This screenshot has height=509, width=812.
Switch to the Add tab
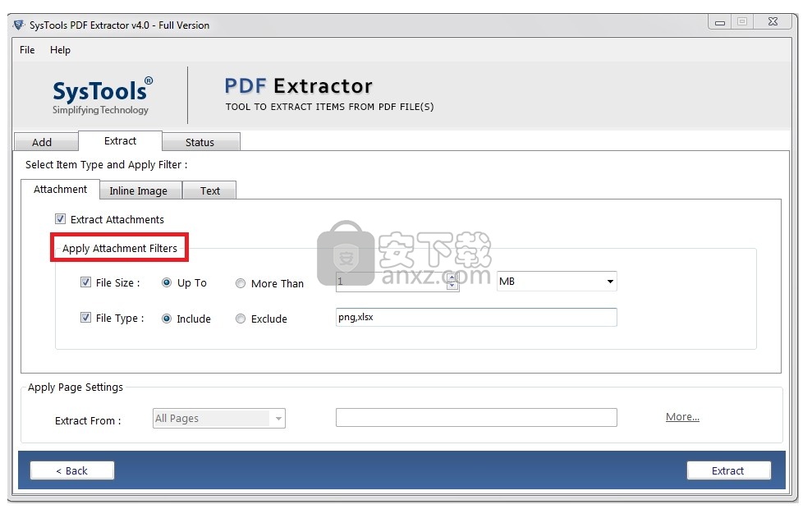click(46, 142)
